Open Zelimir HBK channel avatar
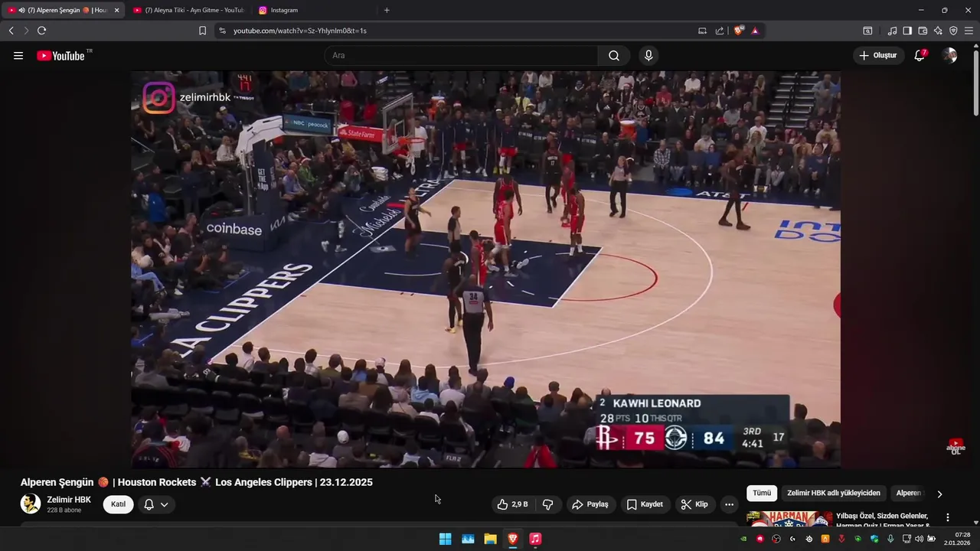Viewport: 980px width, 551px height. pyautogui.click(x=31, y=504)
